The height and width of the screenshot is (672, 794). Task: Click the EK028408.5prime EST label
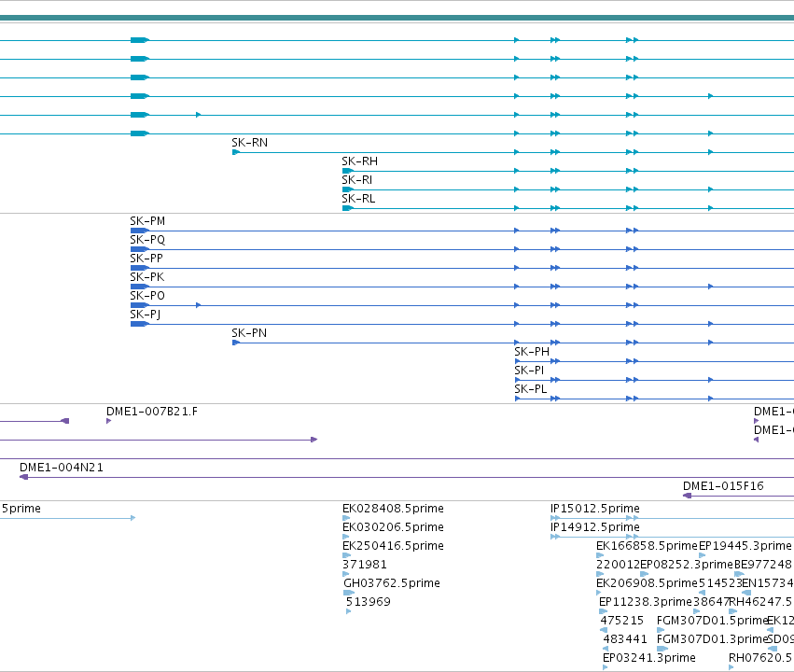[393, 509]
